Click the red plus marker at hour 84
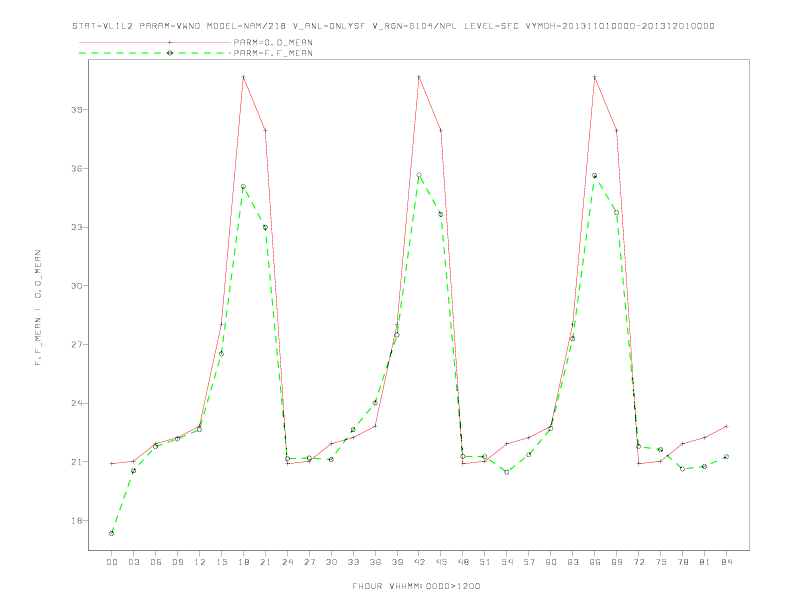This screenshot has width=792, height=612. [x=726, y=426]
